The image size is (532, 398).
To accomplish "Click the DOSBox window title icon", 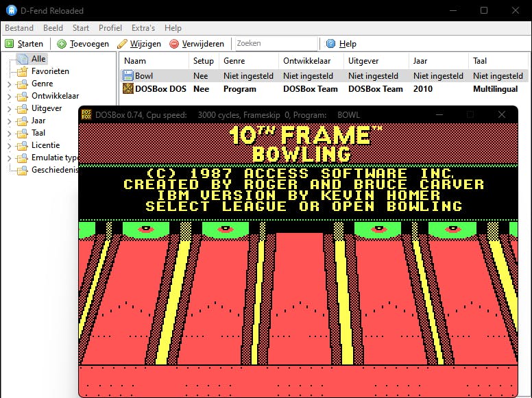I will (x=86, y=114).
